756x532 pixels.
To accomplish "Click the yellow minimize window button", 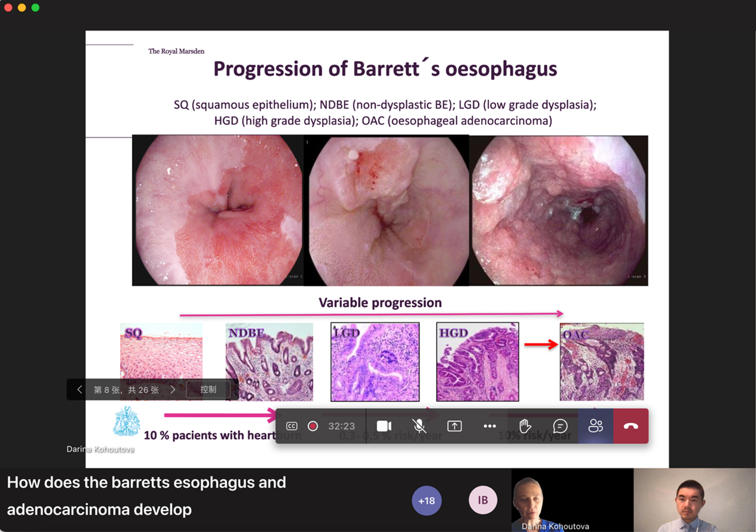I will 22,8.
